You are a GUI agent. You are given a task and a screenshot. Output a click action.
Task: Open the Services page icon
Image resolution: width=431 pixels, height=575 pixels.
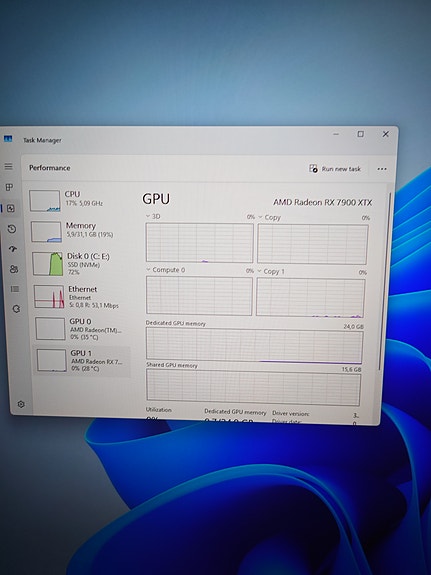tap(16, 309)
